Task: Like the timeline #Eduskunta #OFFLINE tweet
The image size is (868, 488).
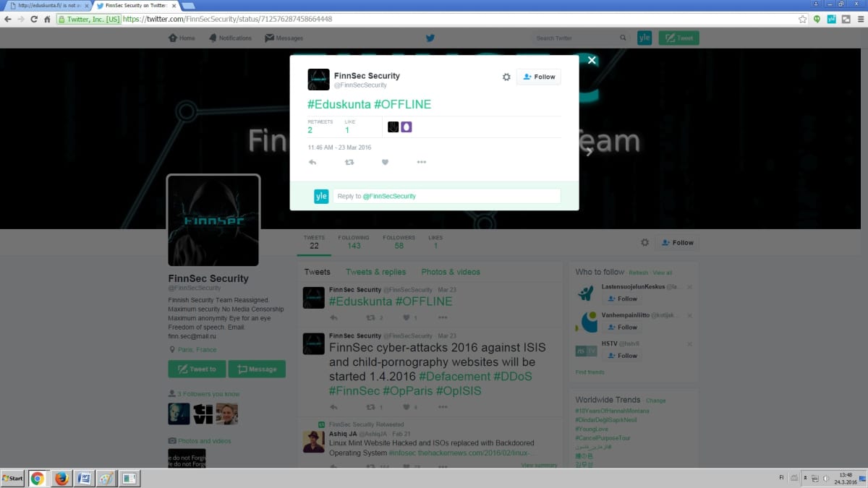Action: [x=406, y=317]
